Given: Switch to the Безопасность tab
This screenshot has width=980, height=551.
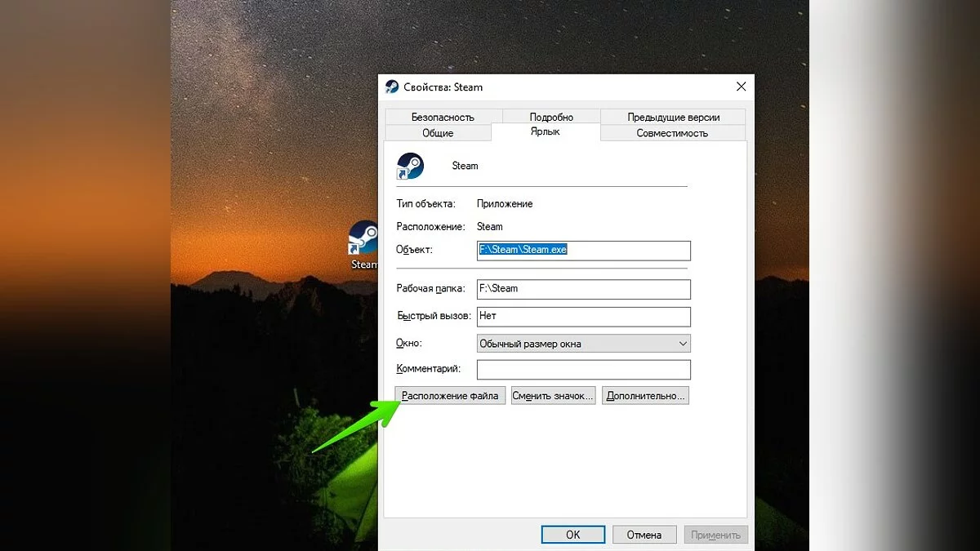Looking at the screenshot, I should [x=443, y=117].
